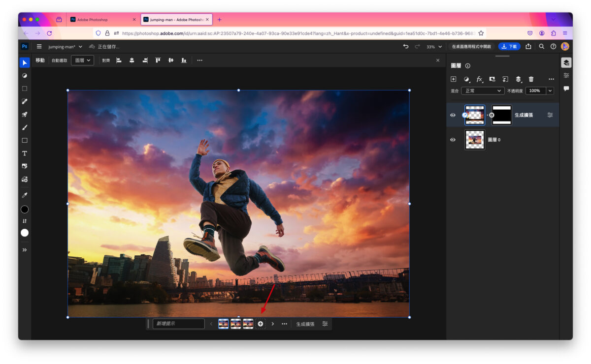Select the Brush tool
This screenshot has width=591, height=364.
tap(25, 127)
